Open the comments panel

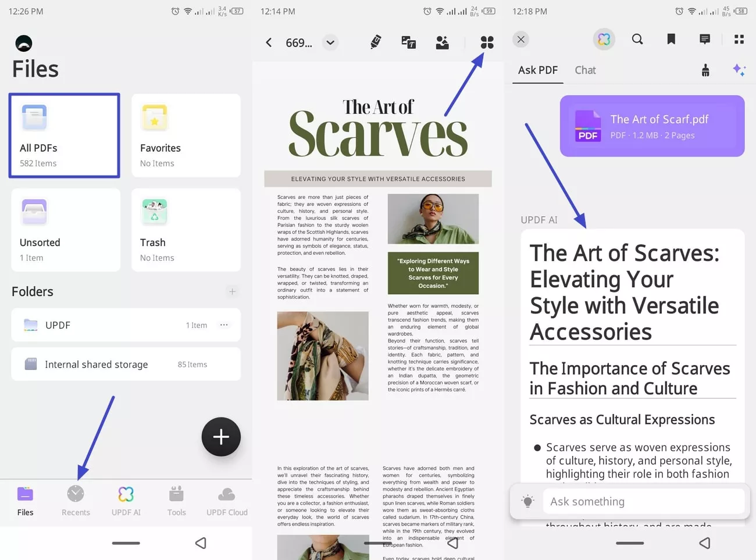tap(704, 39)
